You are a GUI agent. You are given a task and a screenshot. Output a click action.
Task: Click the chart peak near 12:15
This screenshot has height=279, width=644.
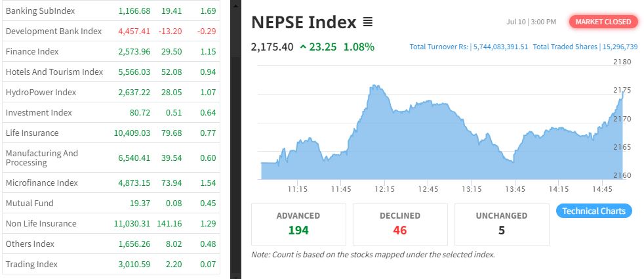click(374, 86)
